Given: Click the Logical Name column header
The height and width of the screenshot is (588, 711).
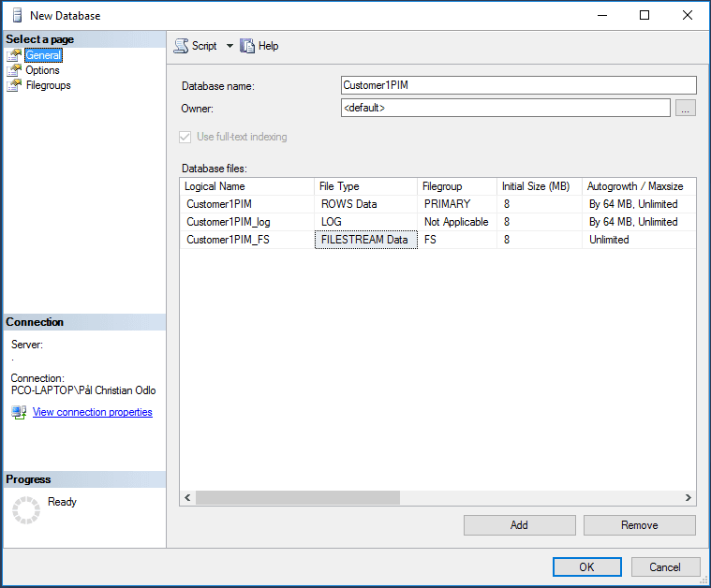Looking at the screenshot, I should [x=246, y=186].
